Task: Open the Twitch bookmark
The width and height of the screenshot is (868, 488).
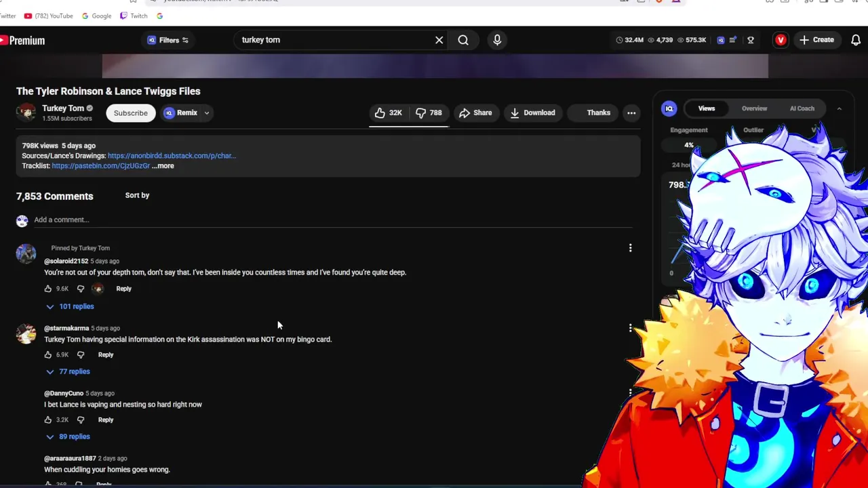Action: coord(134,16)
